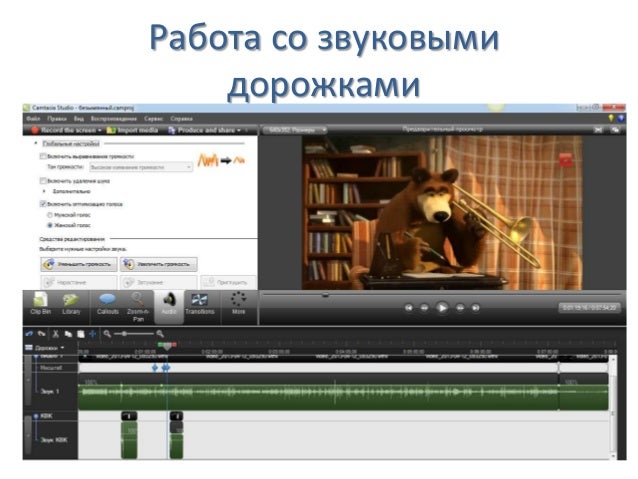638x479 pixels.
Task: Click the redo arrow in timeline toolbar
Action: click(x=42, y=334)
